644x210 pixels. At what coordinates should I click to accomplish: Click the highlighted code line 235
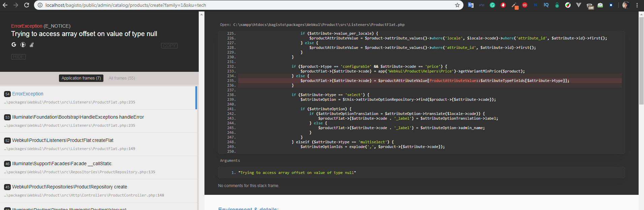430,81
